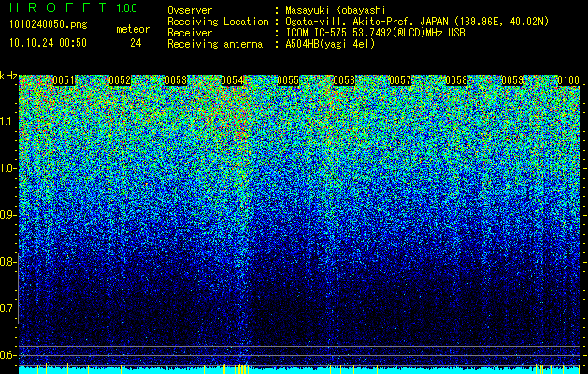Screen dimensions: 588x374
Task: Click the time marker 0053
Action: point(176,80)
